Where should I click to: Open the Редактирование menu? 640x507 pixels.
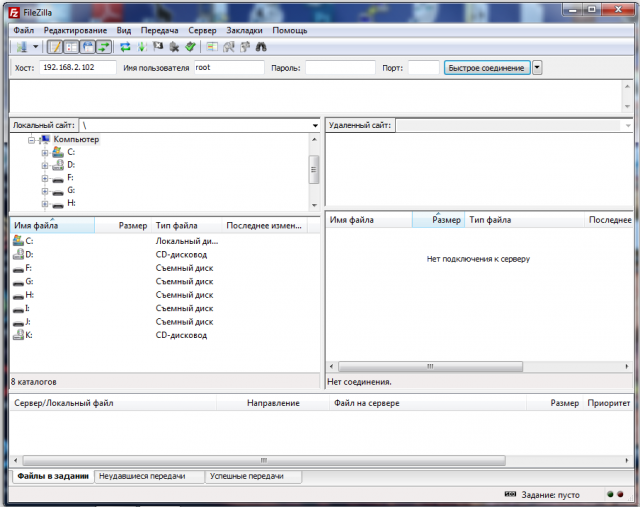pyautogui.click(x=75, y=30)
